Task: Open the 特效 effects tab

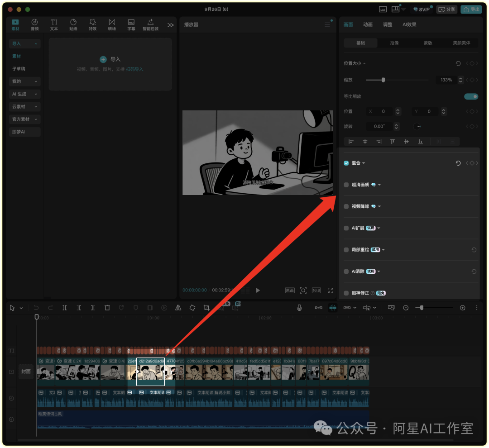Action: coord(93,24)
